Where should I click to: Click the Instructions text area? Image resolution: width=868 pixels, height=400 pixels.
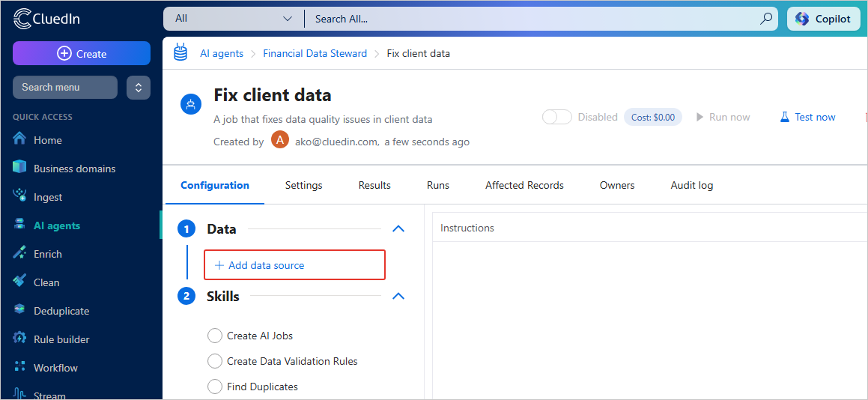click(x=650, y=320)
